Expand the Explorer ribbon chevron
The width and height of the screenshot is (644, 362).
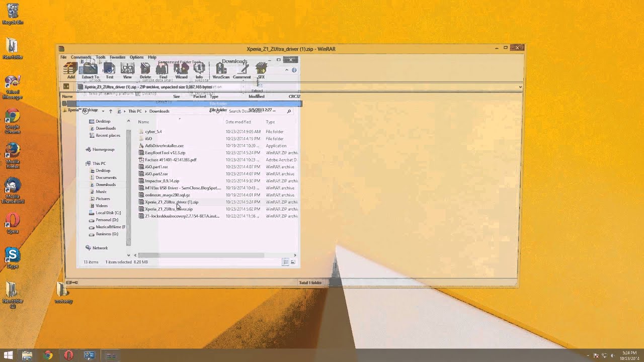pyautogui.click(x=287, y=70)
